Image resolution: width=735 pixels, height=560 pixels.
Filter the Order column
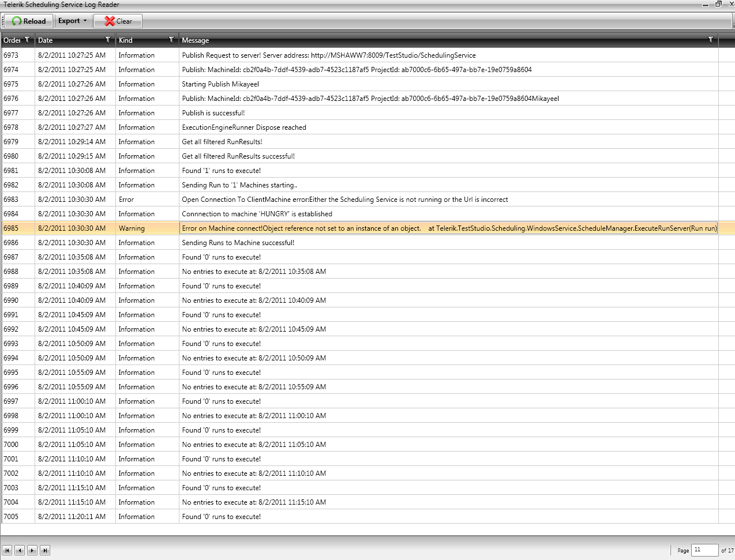(27, 40)
